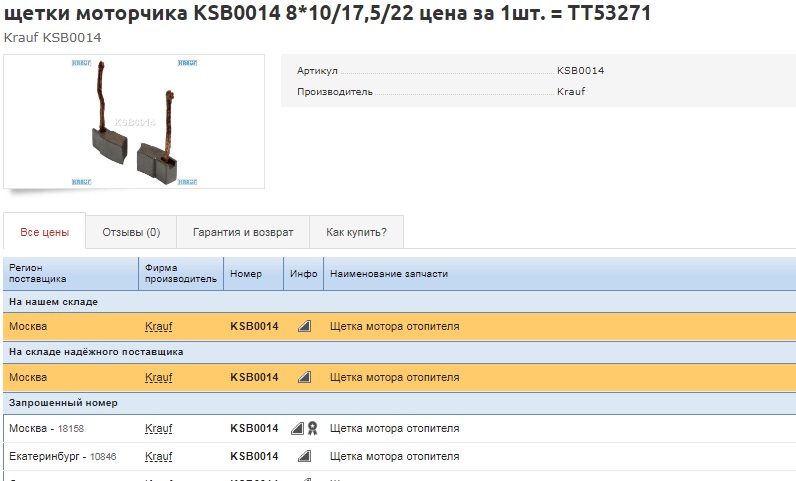This screenshot has width=796, height=481.
Task: Open info icon in first Москва warehouse row
Action: coord(304,326)
